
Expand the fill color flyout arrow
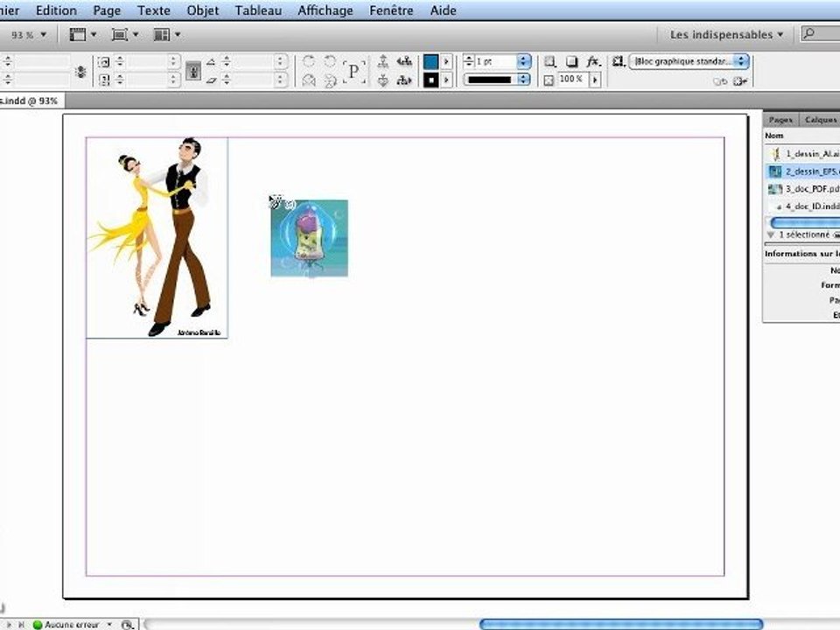(445, 61)
